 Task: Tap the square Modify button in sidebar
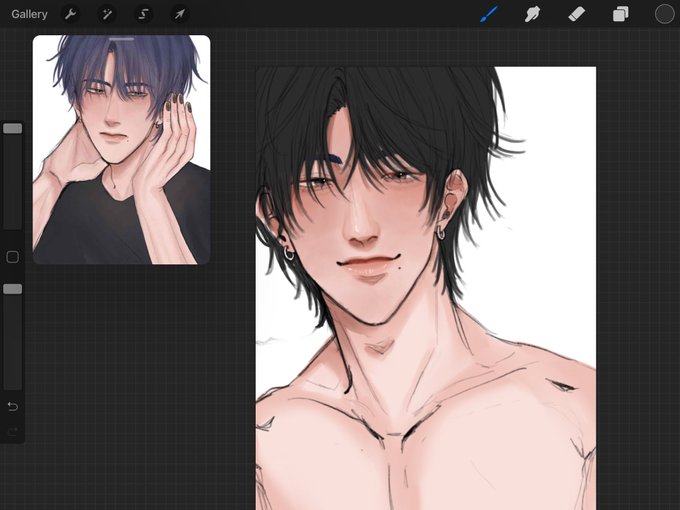click(x=13, y=257)
